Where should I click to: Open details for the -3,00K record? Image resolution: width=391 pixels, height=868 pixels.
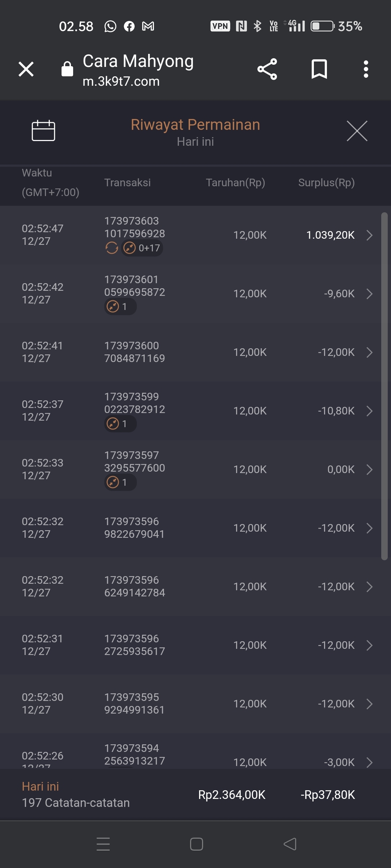(369, 762)
